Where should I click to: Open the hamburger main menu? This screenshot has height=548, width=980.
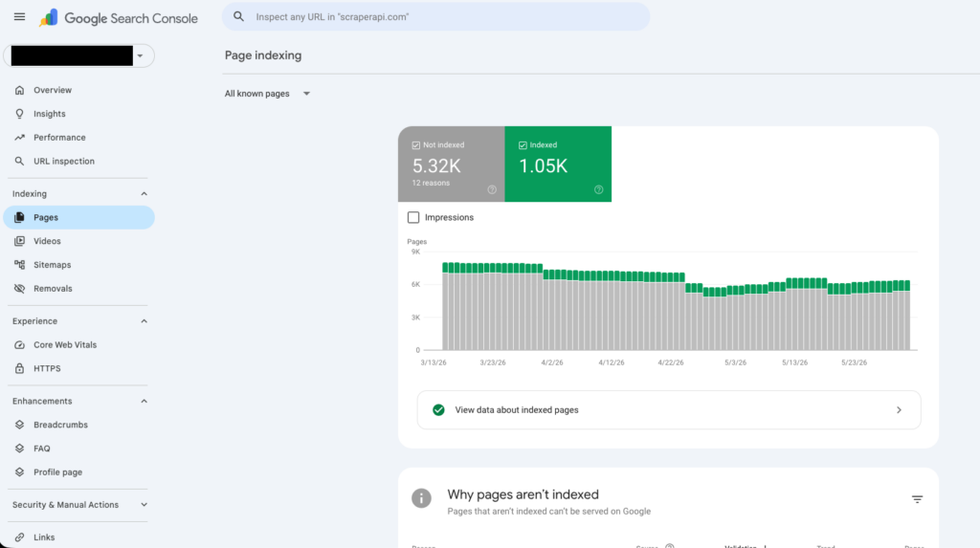[x=19, y=17]
